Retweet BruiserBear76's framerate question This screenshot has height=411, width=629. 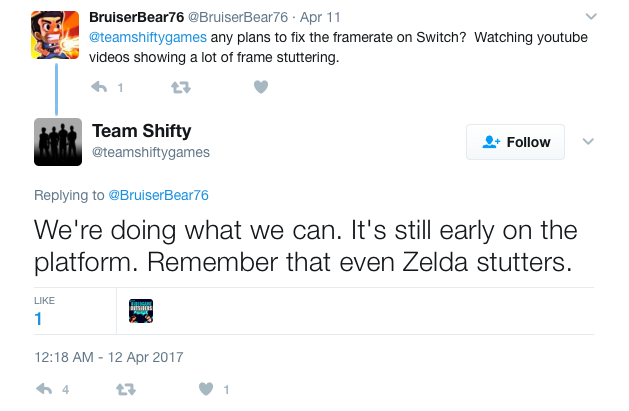(x=181, y=87)
